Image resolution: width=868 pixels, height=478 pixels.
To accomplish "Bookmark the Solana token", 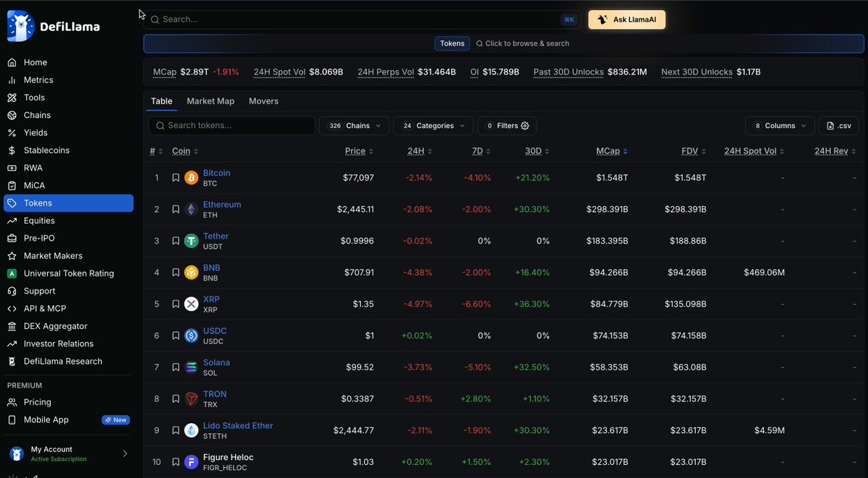I will pyautogui.click(x=175, y=367).
